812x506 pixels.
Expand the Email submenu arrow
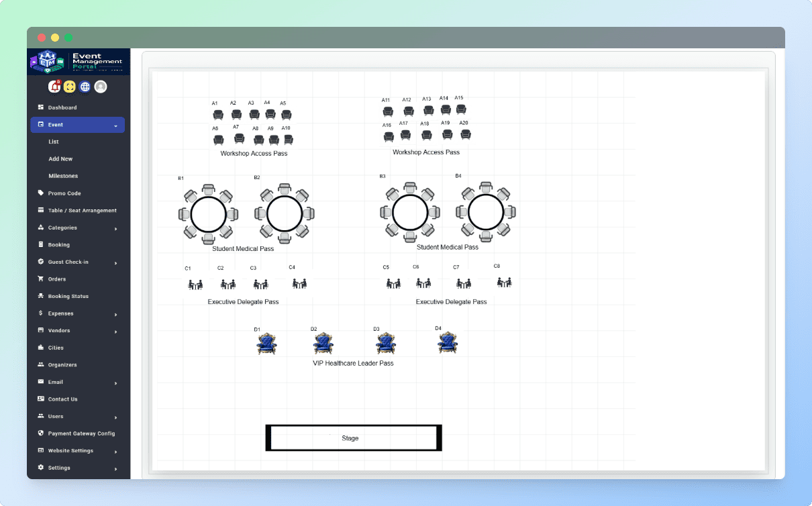(x=115, y=383)
